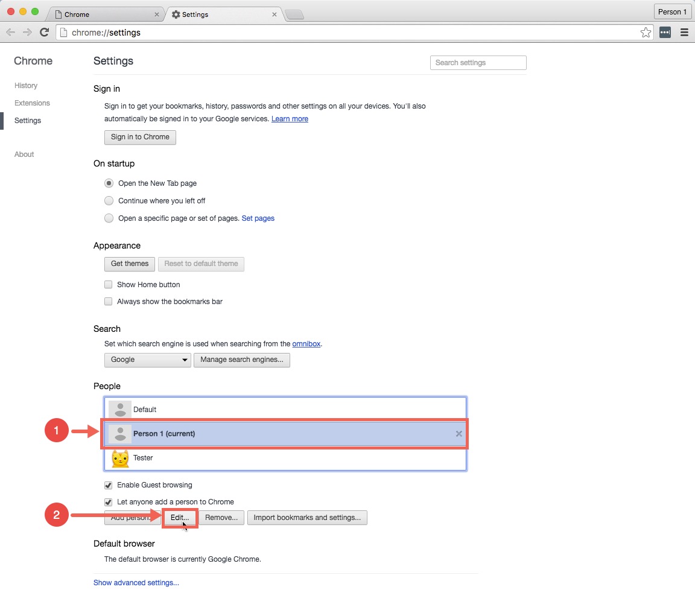Click Import bookmarks and settings button

[307, 518]
